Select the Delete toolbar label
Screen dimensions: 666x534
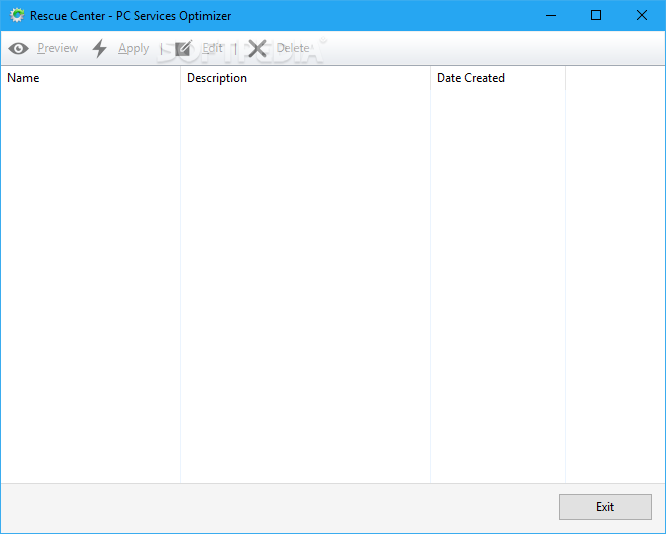coord(293,48)
